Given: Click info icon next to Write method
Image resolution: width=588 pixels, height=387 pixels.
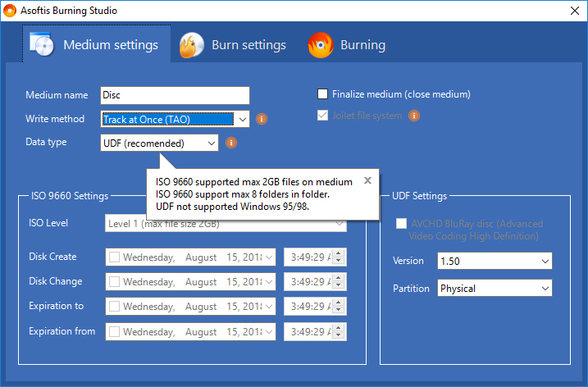Looking at the screenshot, I should [262, 119].
